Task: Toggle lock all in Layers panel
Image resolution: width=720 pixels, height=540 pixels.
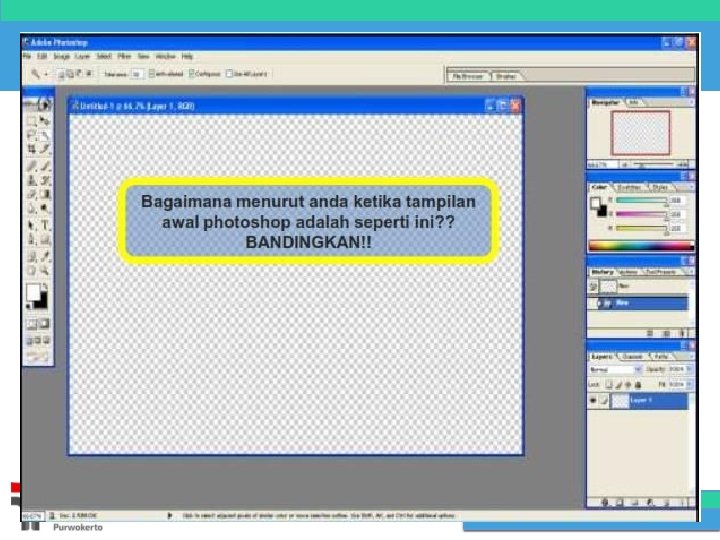Action: click(x=638, y=385)
